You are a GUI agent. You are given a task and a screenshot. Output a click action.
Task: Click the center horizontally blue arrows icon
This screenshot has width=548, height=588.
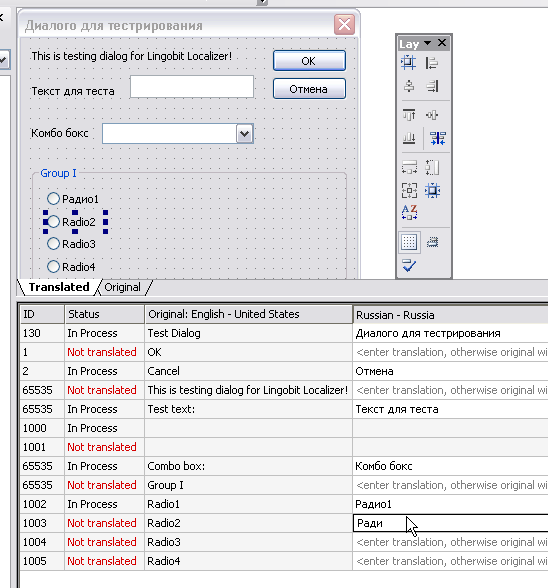[438, 138]
